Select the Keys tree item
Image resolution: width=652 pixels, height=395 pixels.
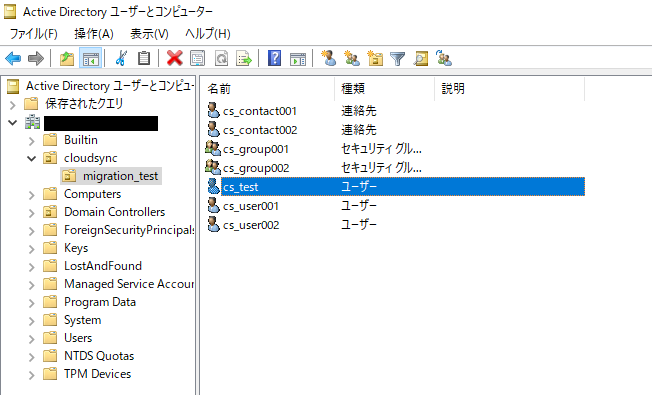(x=76, y=248)
